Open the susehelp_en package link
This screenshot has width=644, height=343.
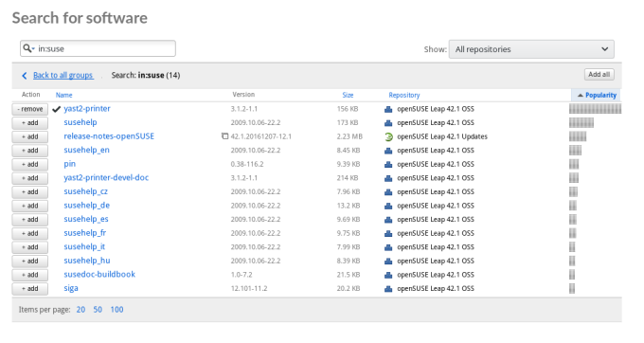[x=87, y=150]
